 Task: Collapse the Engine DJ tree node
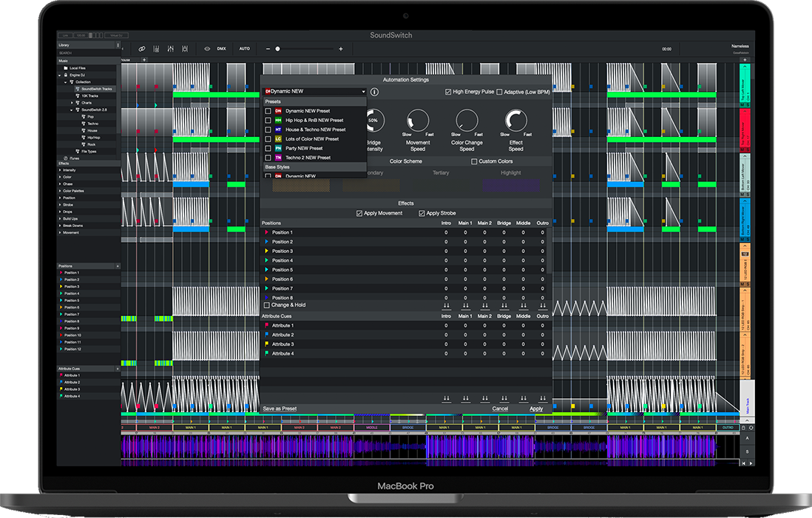coord(60,75)
